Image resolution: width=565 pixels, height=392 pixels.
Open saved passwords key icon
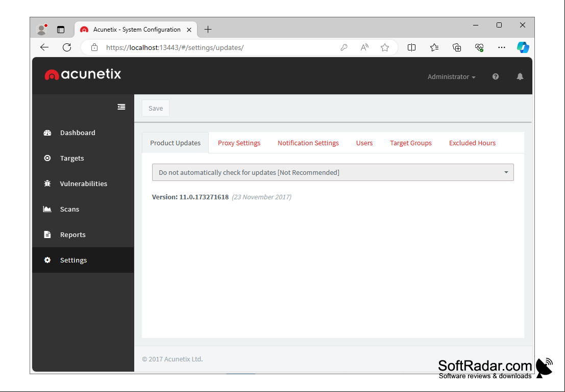344,47
